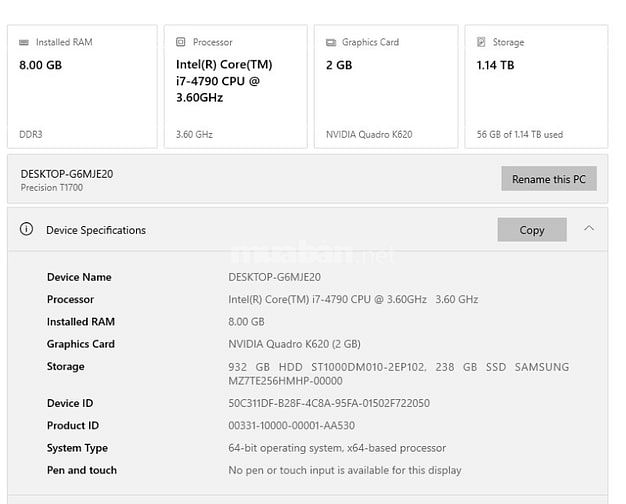Select the 8.00 GB heading in RAM card

point(41,65)
